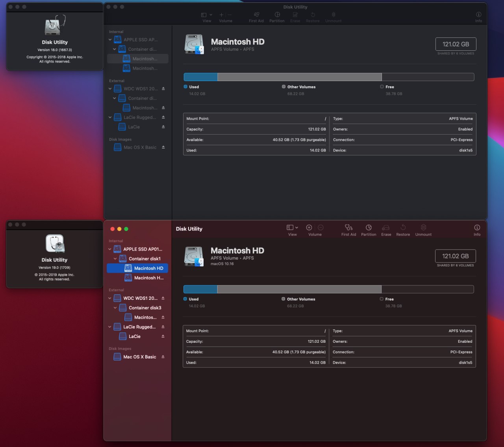504x447 pixels.
Task: Collapse Container disk3 in lower sidebar
Action: click(115, 308)
